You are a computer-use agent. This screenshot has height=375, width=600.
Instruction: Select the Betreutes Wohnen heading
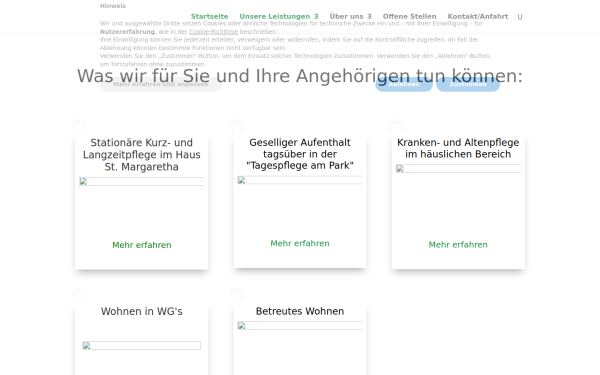click(300, 311)
